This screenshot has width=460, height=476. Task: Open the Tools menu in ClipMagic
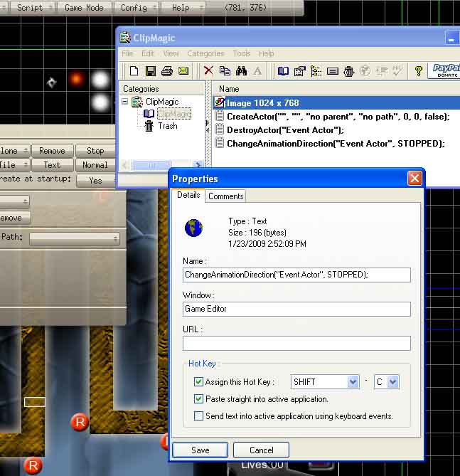[x=242, y=53]
